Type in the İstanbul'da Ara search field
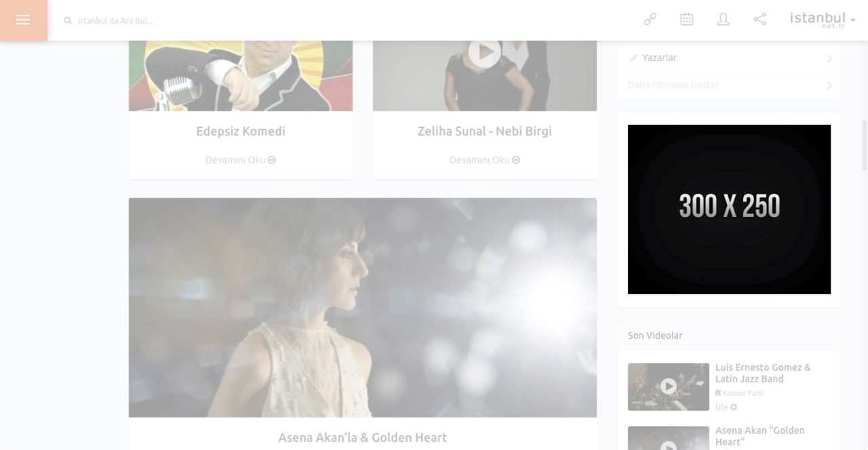Viewport: 868px width, 450px height. [x=203, y=21]
